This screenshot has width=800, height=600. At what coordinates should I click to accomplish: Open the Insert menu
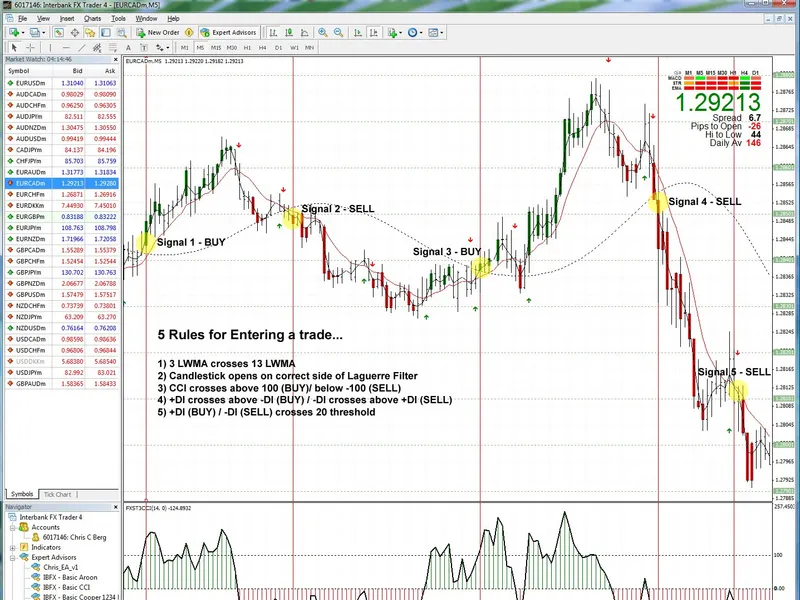67,18
